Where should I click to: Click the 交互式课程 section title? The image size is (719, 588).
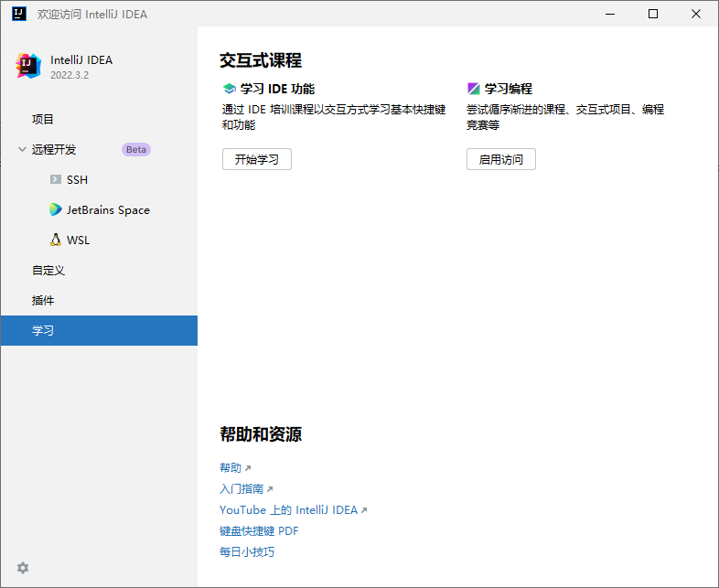[x=261, y=60]
